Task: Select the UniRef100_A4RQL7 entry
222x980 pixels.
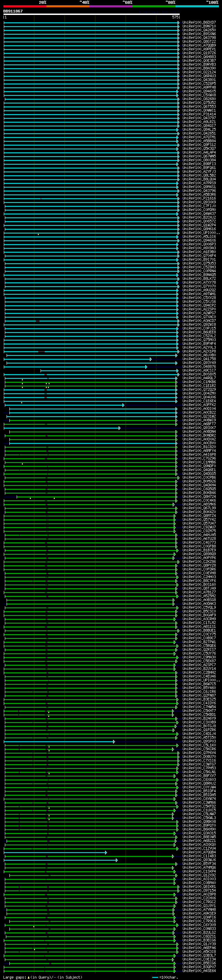Action: coord(199,378)
